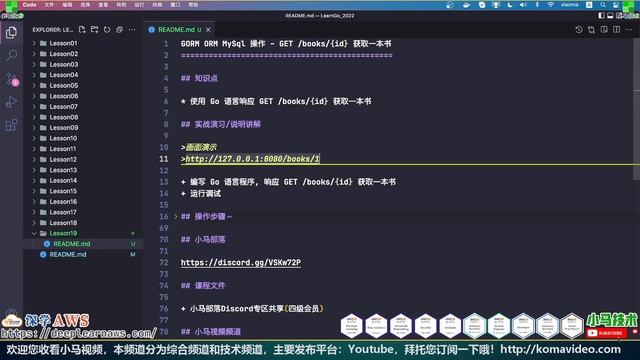Open the Source Control view

(x=11, y=79)
